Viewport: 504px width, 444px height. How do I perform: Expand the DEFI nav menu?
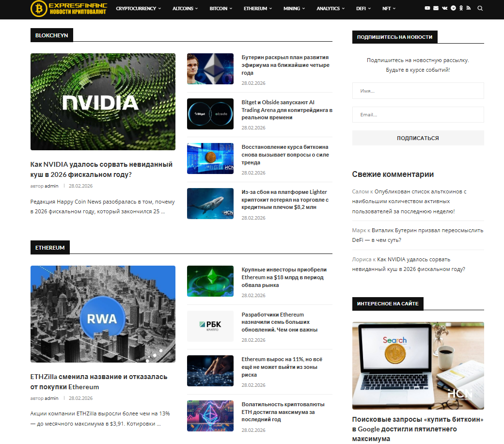point(363,8)
